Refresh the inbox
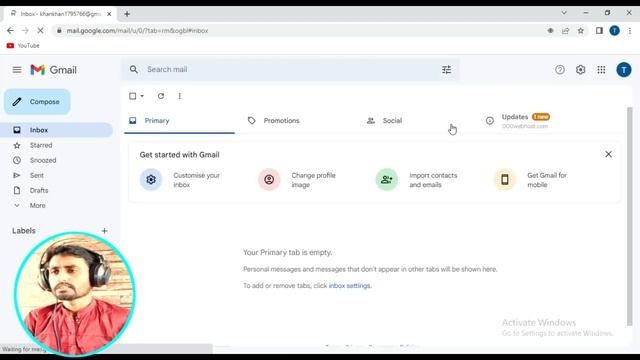640x360 pixels. [161, 96]
